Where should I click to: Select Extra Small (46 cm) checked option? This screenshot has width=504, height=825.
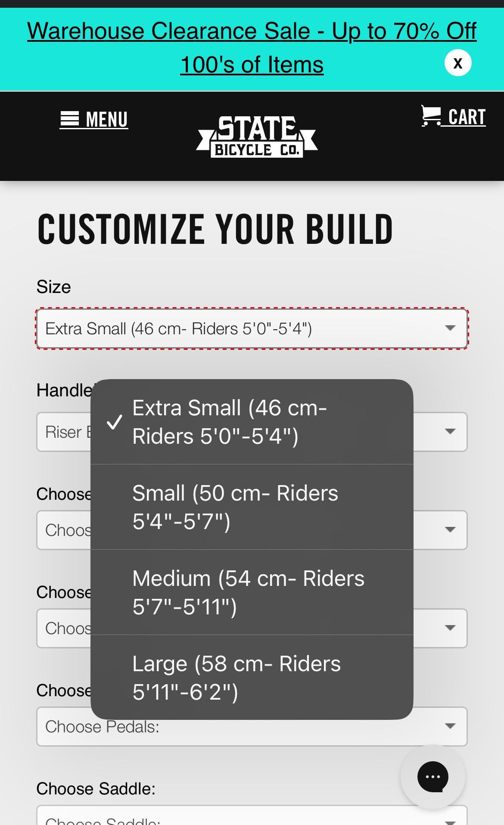tap(252, 422)
